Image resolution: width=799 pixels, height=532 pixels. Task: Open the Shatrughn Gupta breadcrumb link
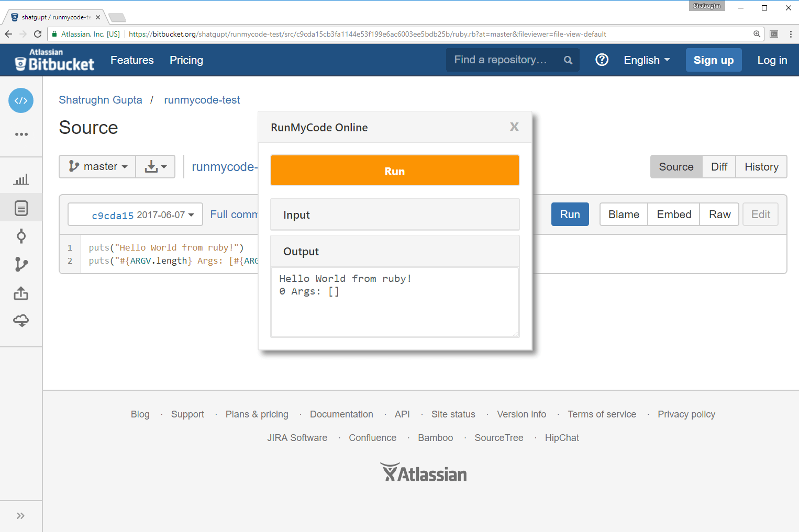click(101, 100)
